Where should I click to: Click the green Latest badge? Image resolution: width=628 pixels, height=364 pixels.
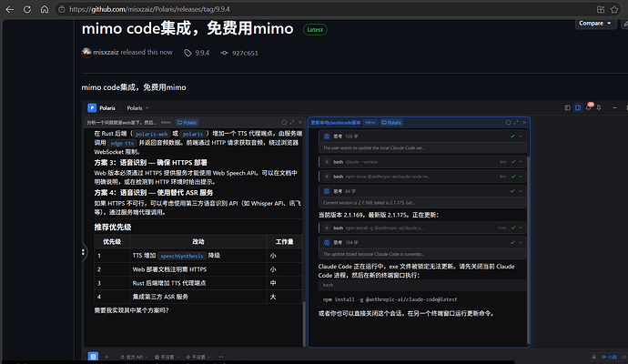[x=315, y=30]
